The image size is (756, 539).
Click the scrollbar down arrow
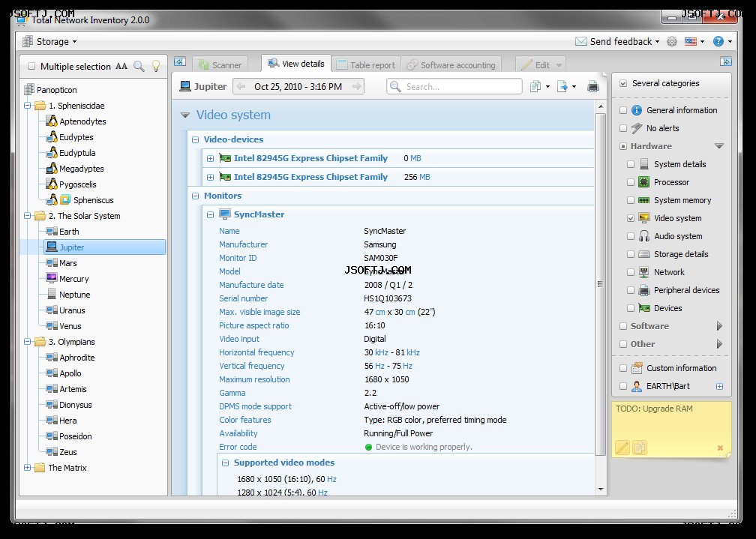600,490
